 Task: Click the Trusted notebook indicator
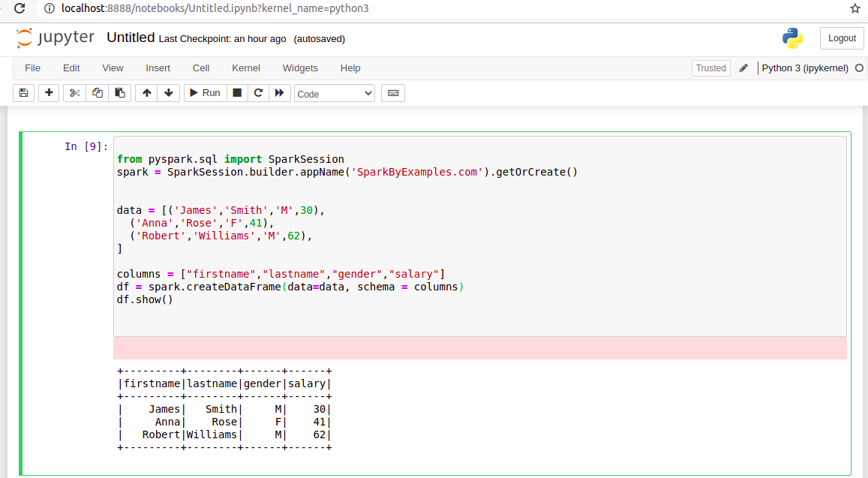pos(710,68)
